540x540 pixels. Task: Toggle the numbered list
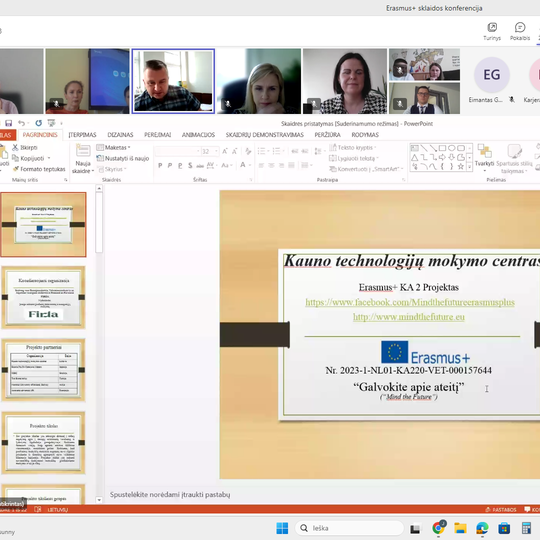[x=278, y=151]
